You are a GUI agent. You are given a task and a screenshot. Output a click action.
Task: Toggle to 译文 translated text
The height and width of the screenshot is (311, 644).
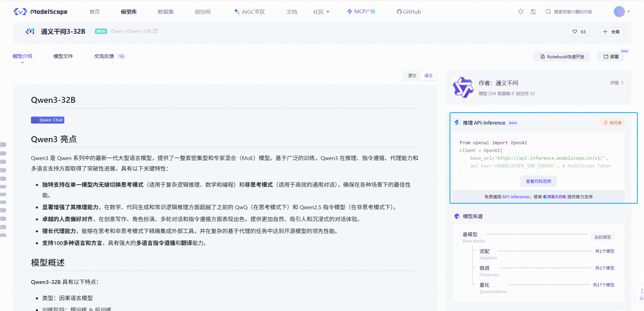(429, 75)
